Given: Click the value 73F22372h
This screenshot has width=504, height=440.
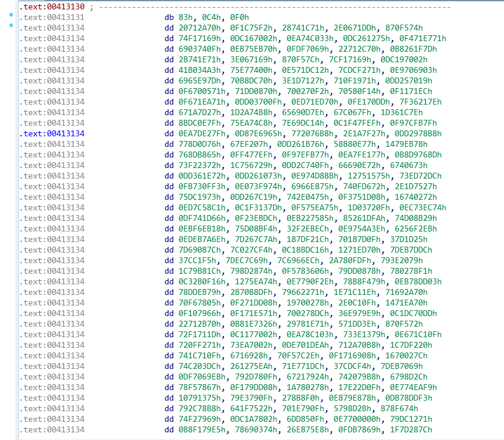Looking at the screenshot, I should pyautogui.click(x=200, y=166).
